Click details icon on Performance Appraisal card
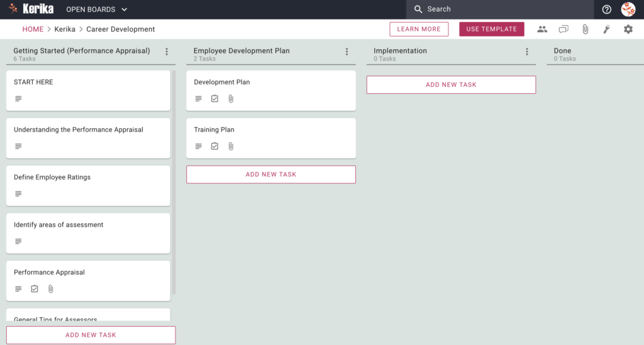This screenshot has height=345, width=644. [x=18, y=289]
